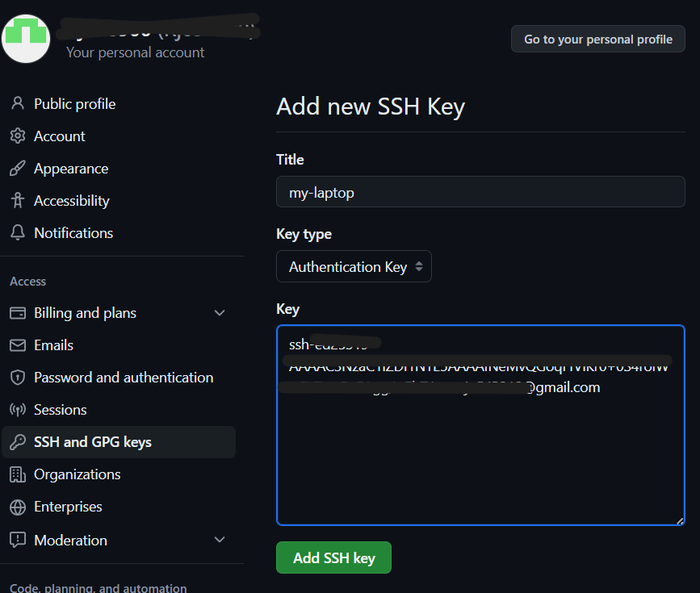
Task: Expand the Moderation section chevron
Action: tap(220, 540)
